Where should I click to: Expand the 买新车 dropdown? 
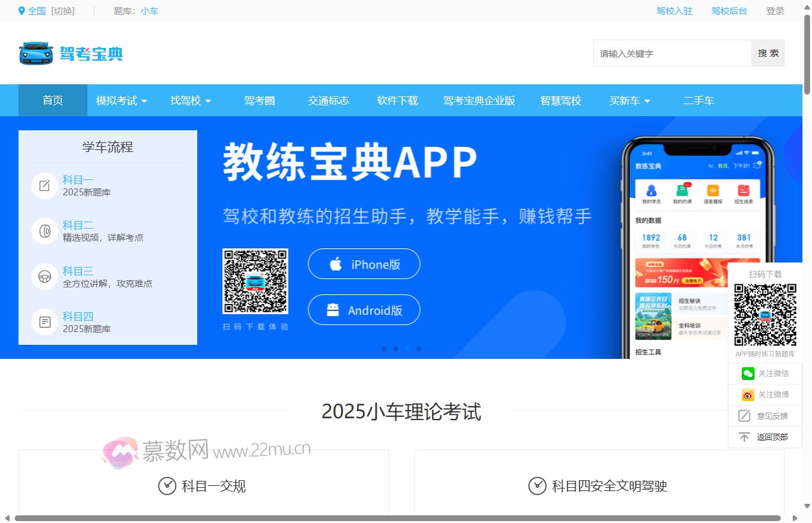click(629, 100)
